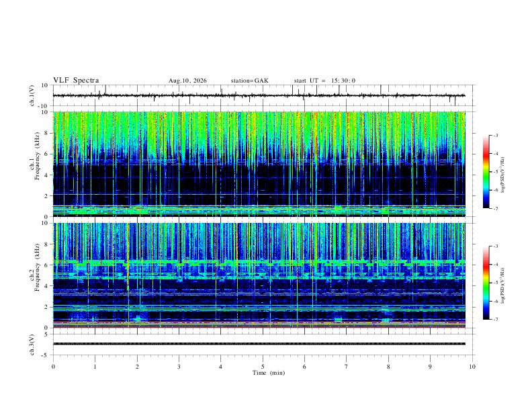Click the 0 minute tick label
The width and height of the screenshot is (532, 411).
click(53, 367)
